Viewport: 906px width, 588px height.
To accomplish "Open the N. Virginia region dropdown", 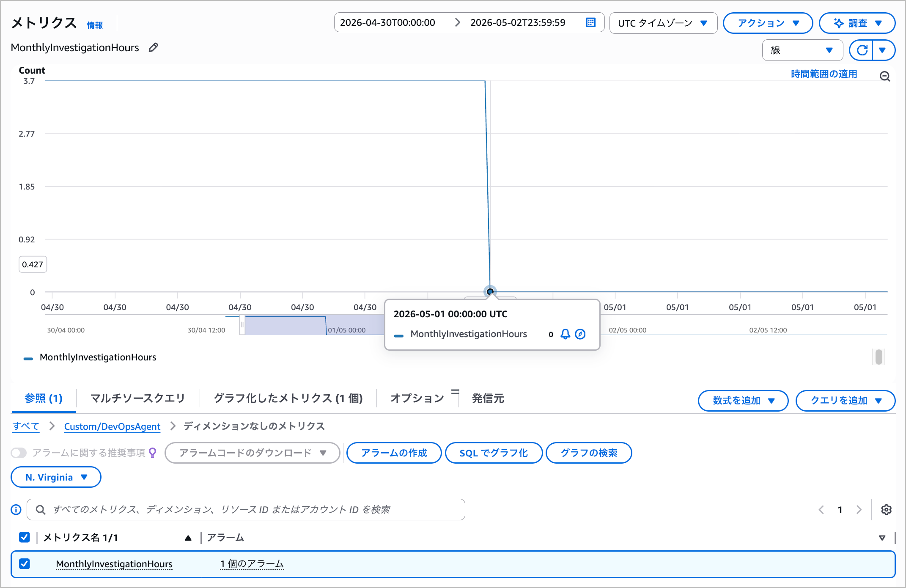I will [x=56, y=477].
